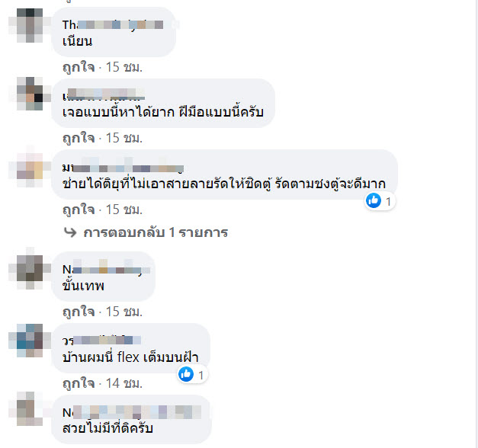This screenshot has width=478, height=448.
Task: Click the like reaction icon on the flex comment
Action: 186,374
